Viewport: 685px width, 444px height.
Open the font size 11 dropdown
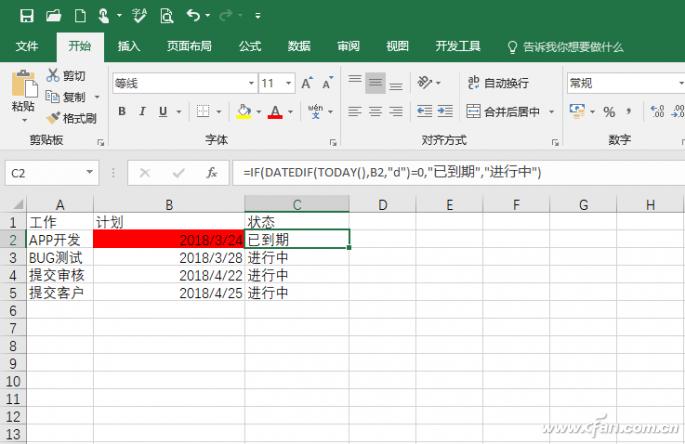pos(288,83)
